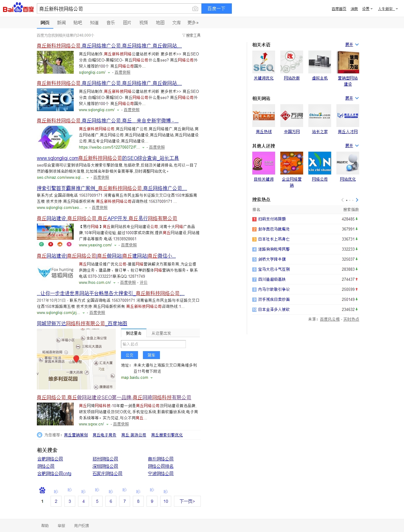The width and height of the screenshot is (404, 532).
Task: Click the 企业网络营销 image
Action: (x=292, y=163)
